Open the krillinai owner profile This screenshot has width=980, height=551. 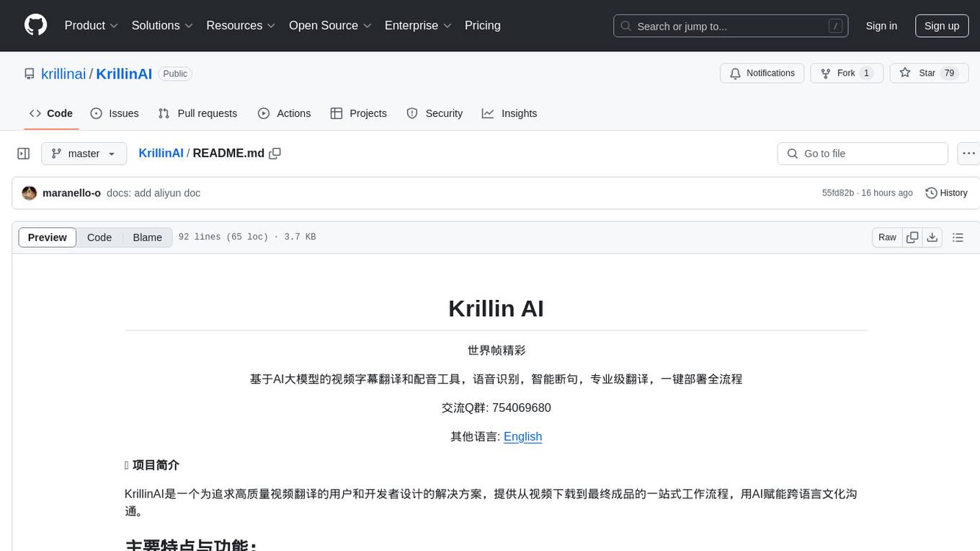pyautogui.click(x=63, y=74)
